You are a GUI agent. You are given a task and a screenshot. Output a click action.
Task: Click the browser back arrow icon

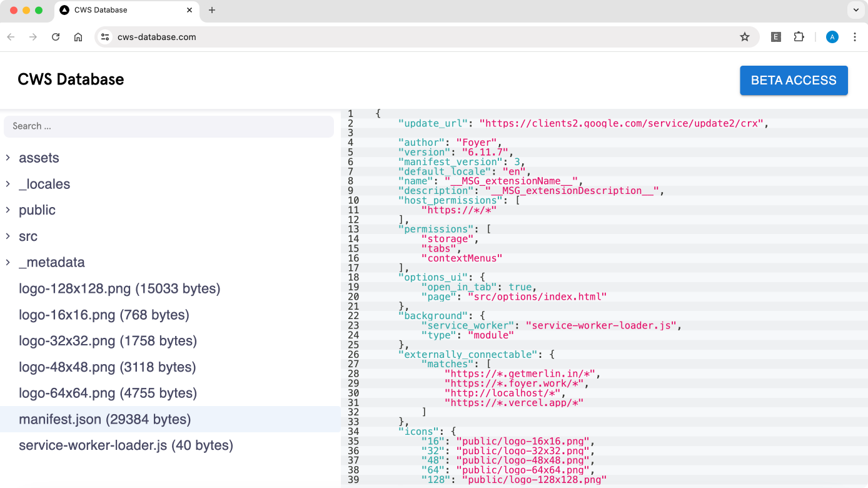click(x=11, y=37)
